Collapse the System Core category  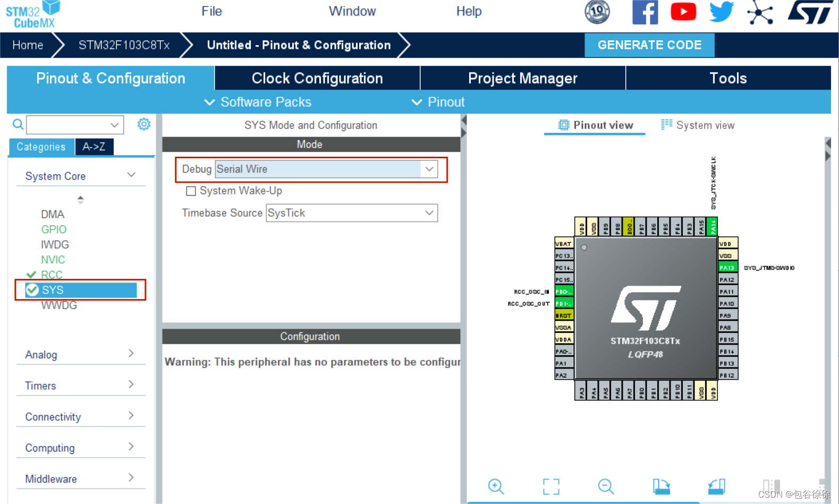[x=131, y=175]
